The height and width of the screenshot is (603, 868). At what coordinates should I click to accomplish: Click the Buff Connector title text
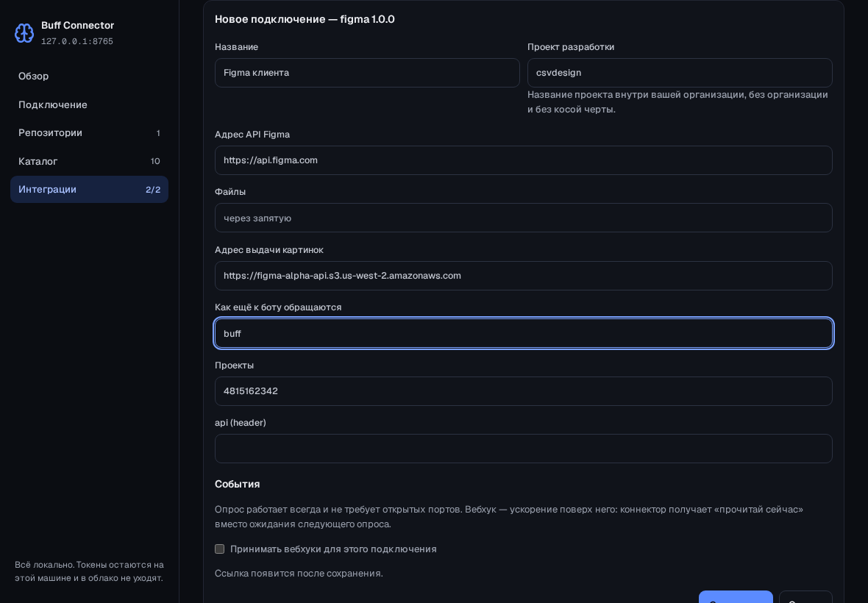point(77,26)
